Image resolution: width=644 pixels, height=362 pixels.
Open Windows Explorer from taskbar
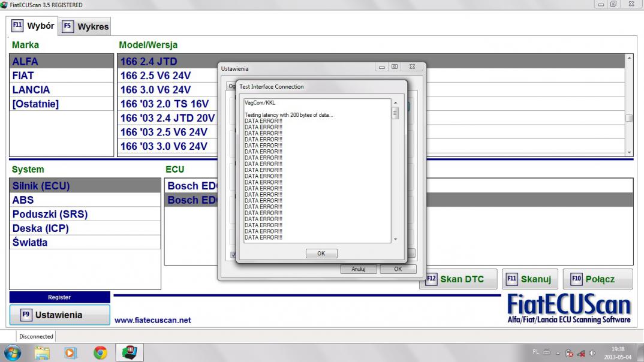(42, 353)
